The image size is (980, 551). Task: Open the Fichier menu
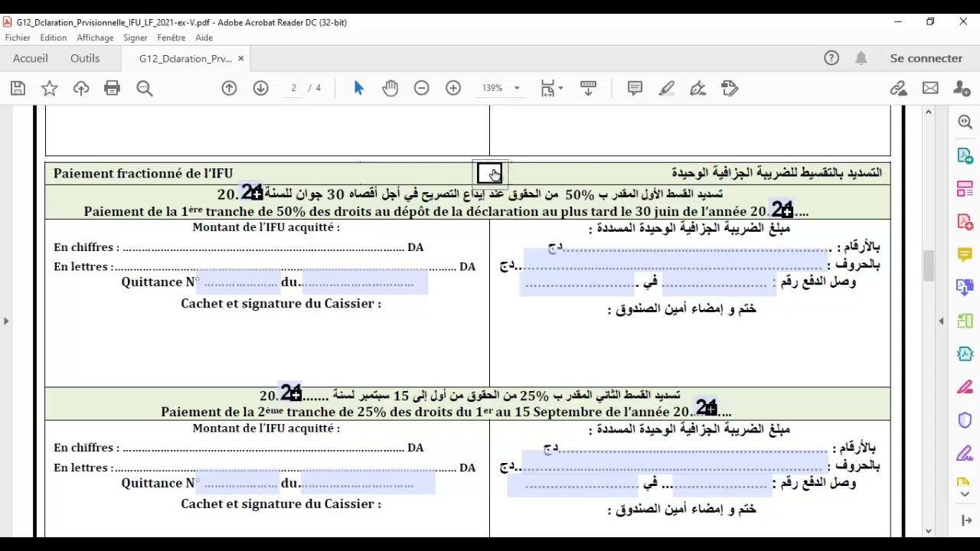point(18,37)
